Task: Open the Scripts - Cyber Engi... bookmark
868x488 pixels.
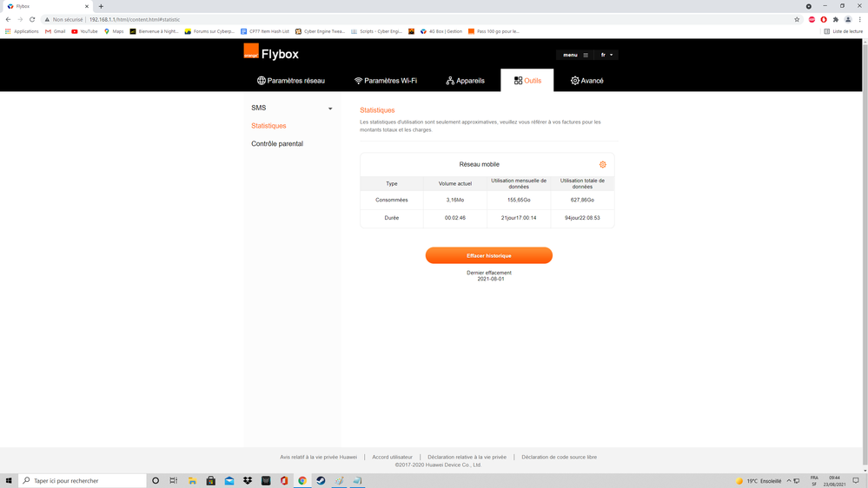Action: click(376, 31)
